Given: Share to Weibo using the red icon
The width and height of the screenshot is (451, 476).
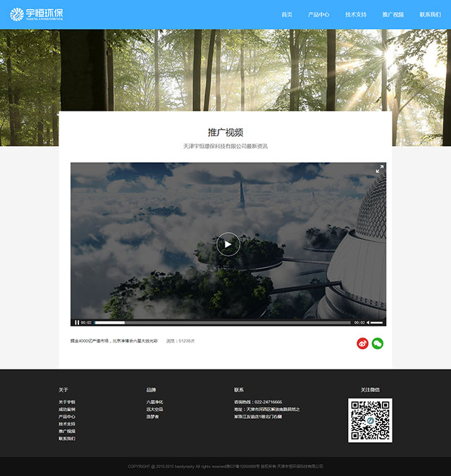Looking at the screenshot, I should pos(362,343).
